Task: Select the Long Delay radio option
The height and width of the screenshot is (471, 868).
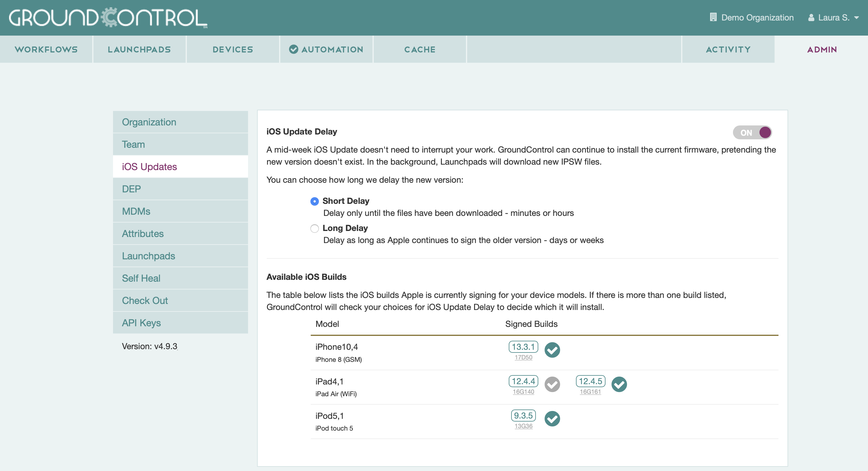Action: [x=314, y=229]
